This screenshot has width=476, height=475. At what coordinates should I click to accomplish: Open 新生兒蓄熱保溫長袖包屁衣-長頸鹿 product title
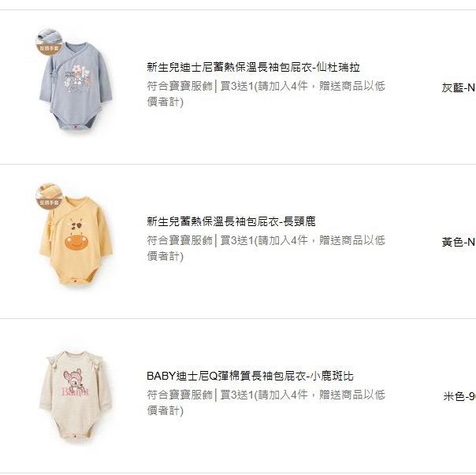(x=231, y=221)
